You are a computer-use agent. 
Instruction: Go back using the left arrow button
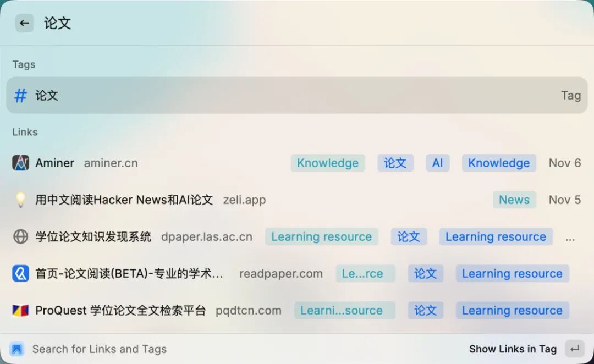pyautogui.click(x=24, y=23)
